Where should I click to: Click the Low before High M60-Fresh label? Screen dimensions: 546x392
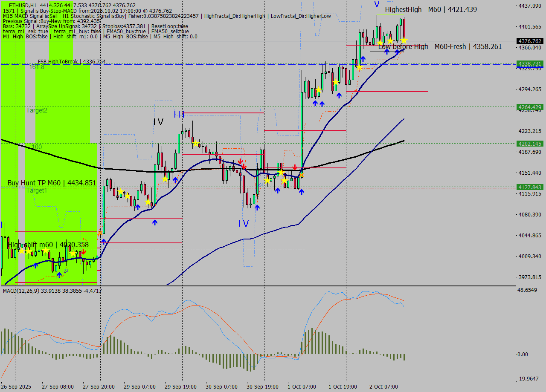click(x=440, y=46)
